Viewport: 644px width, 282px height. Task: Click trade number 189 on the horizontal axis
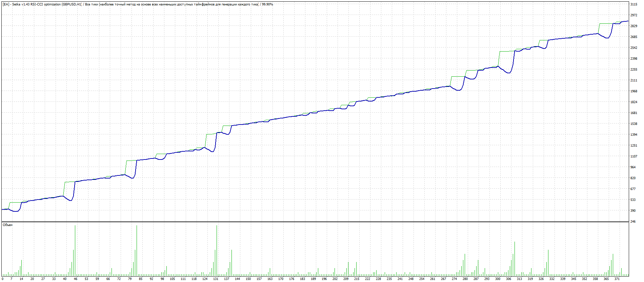tap(314, 279)
